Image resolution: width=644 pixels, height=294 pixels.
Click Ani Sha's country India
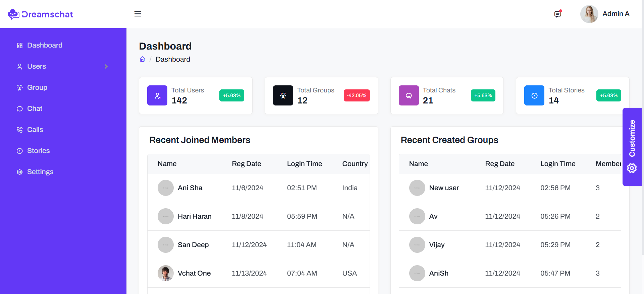click(x=350, y=188)
